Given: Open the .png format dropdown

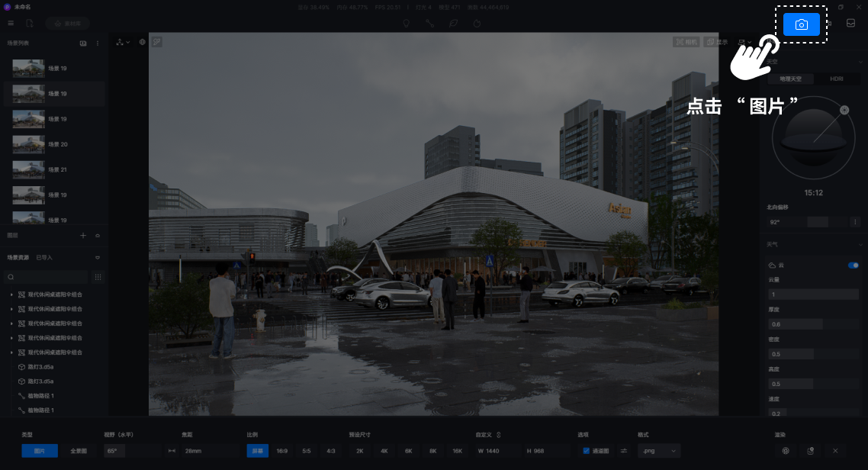Looking at the screenshot, I should point(660,451).
